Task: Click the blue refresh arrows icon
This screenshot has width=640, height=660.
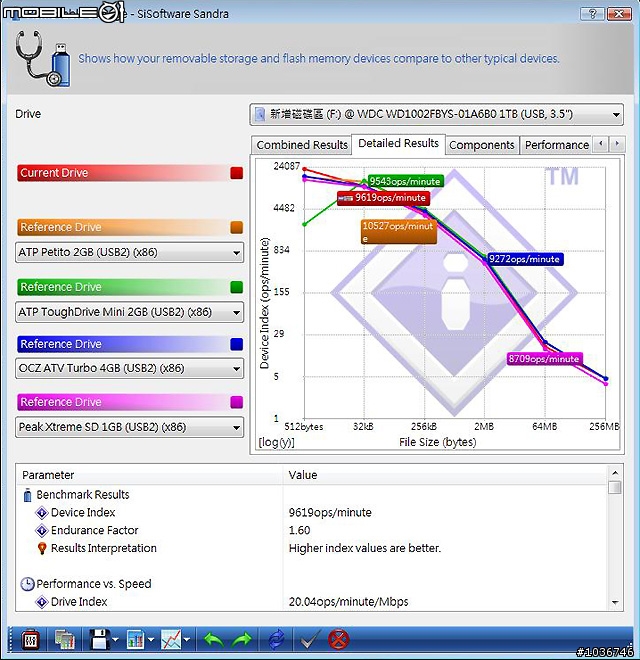Action: [x=276, y=640]
